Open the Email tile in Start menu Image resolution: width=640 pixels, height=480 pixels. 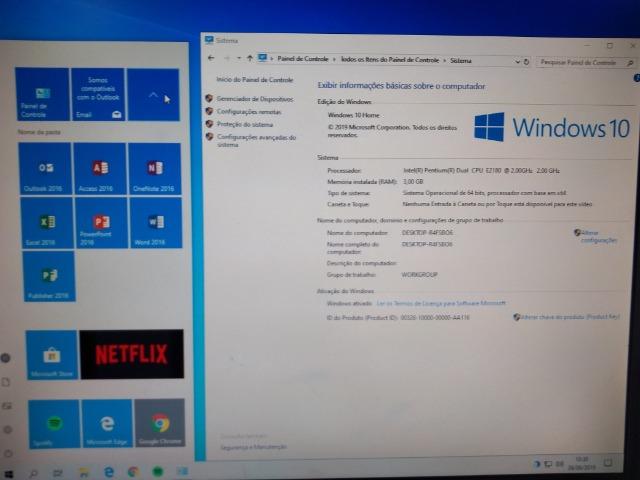(98, 94)
